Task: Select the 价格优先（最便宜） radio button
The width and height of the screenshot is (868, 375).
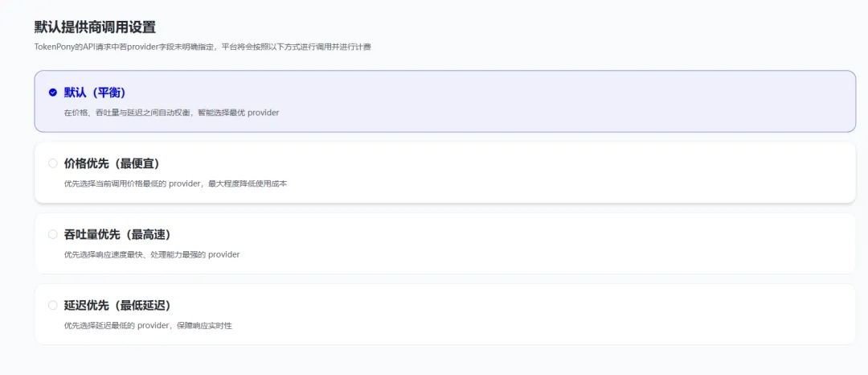Action: (52, 163)
